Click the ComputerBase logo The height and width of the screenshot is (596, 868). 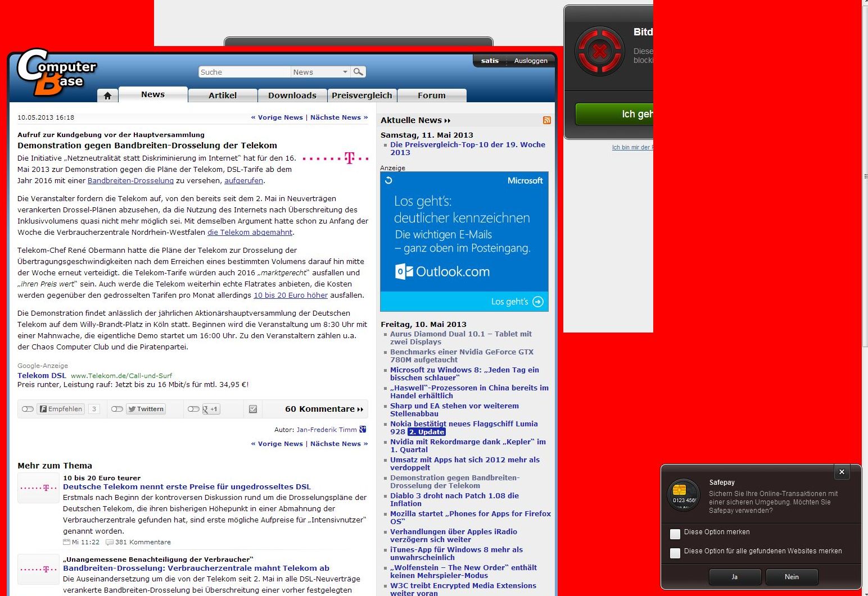[56, 72]
